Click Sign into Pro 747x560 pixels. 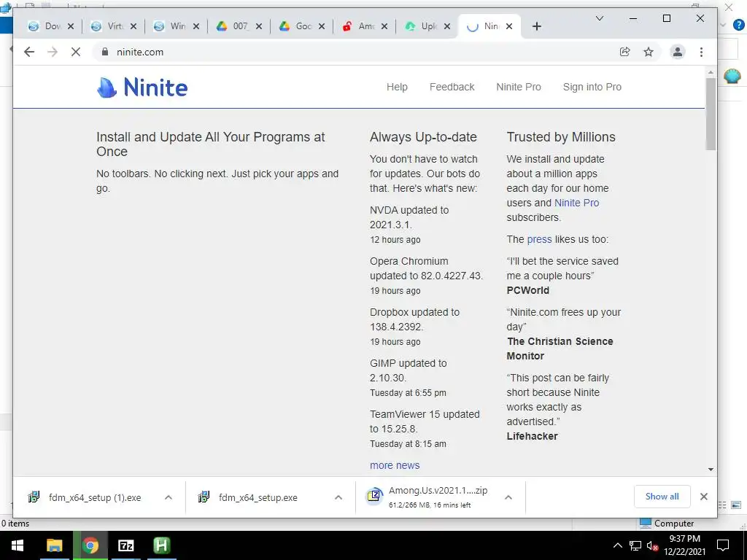pos(592,87)
